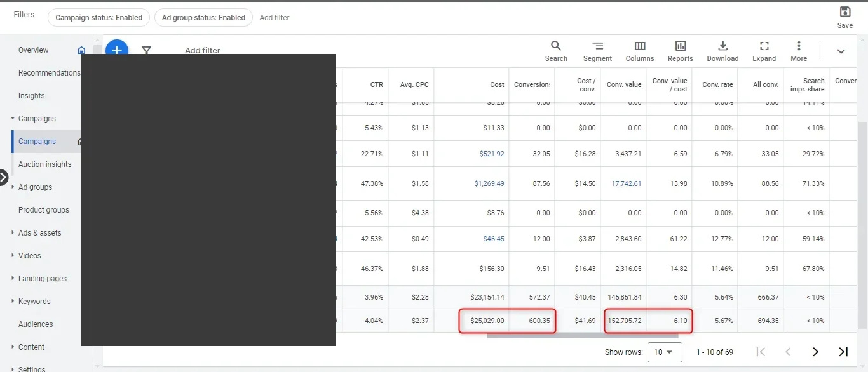Sort by the Search impr. share header
868x372 pixels.
click(807, 85)
